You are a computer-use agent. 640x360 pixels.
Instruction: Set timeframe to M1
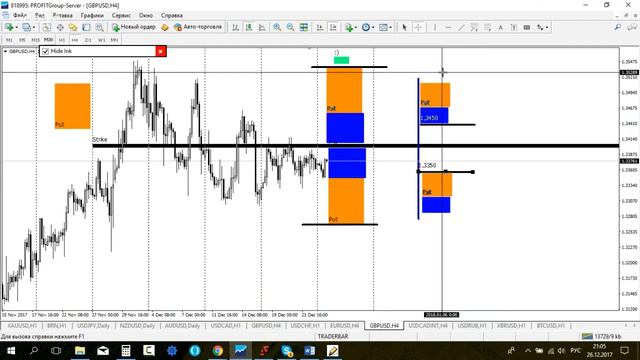9,40
